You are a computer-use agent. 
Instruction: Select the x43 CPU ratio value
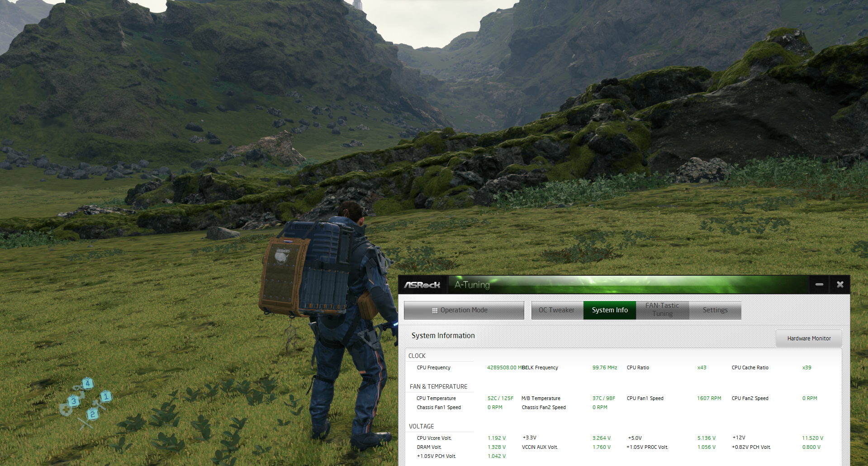(x=702, y=367)
